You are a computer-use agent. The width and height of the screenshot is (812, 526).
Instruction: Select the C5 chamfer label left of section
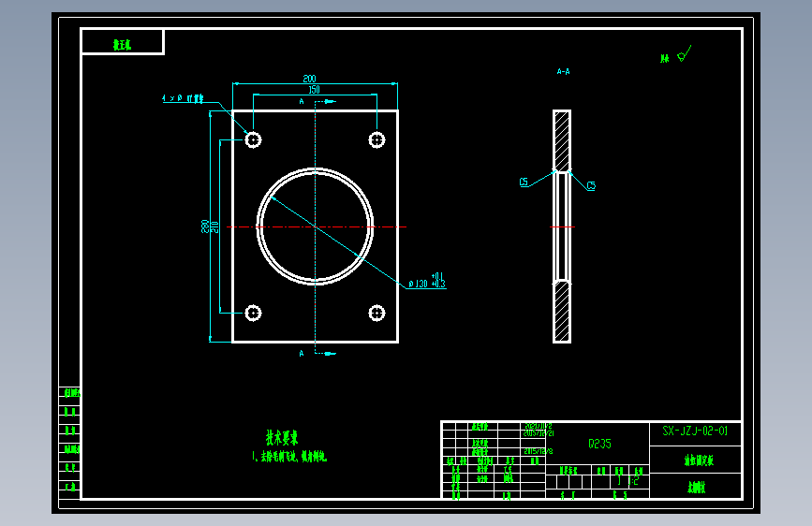(x=524, y=182)
